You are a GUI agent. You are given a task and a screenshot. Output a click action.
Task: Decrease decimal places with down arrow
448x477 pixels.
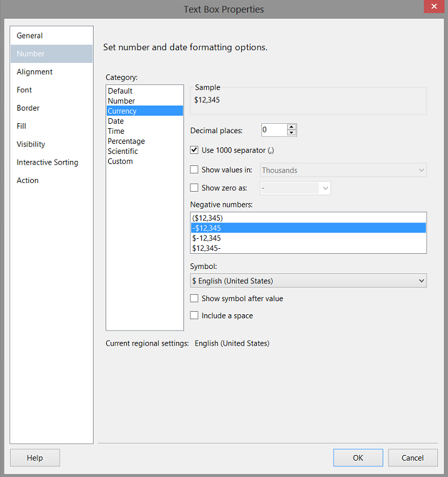click(292, 133)
